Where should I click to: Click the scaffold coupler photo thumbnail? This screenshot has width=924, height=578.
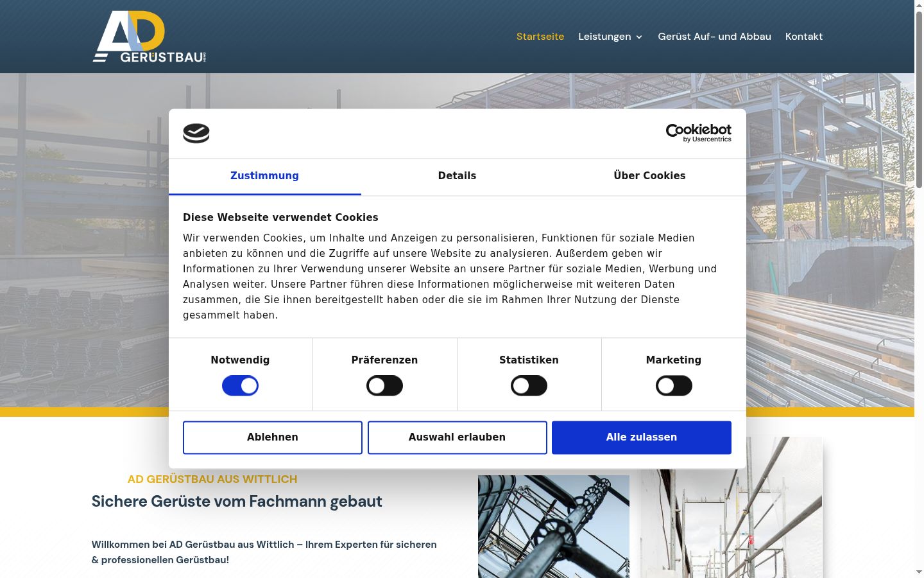click(554, 527)
